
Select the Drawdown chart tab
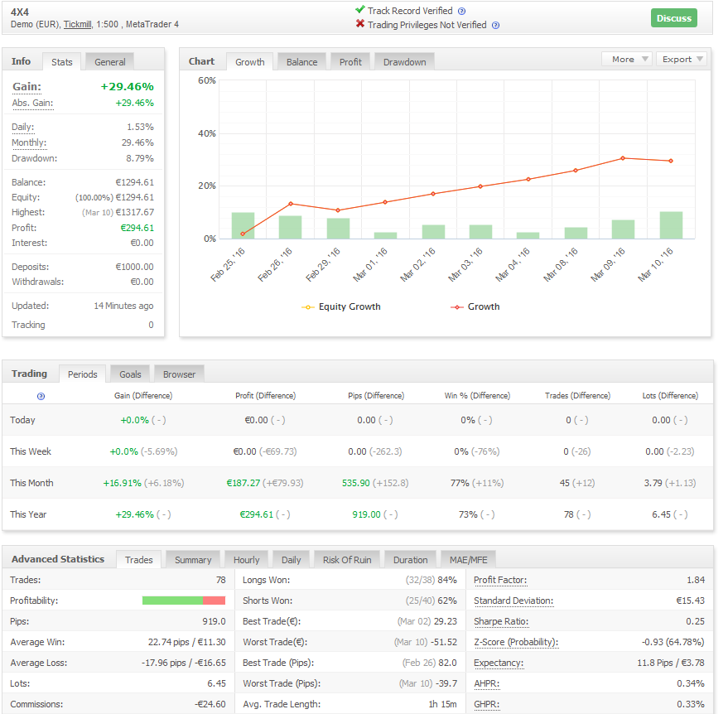[404, 62]
